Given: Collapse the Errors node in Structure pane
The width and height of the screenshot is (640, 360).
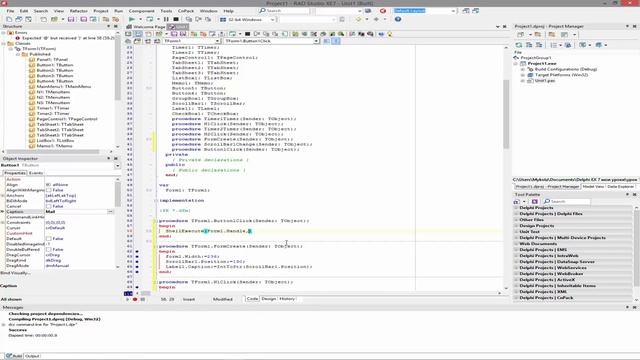Looking at the screenshot, I should pos(4,33).
